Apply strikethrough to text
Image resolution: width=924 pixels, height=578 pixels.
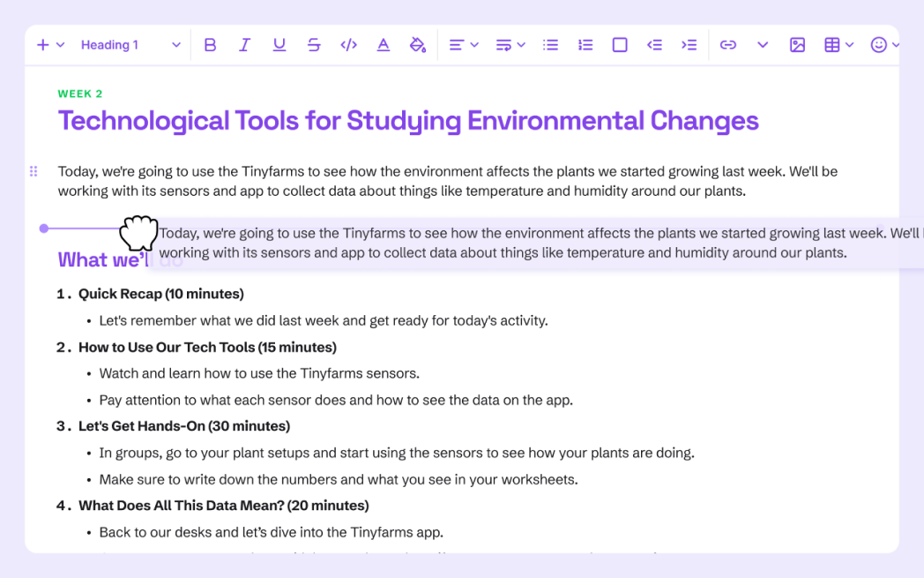coord(314,44)
